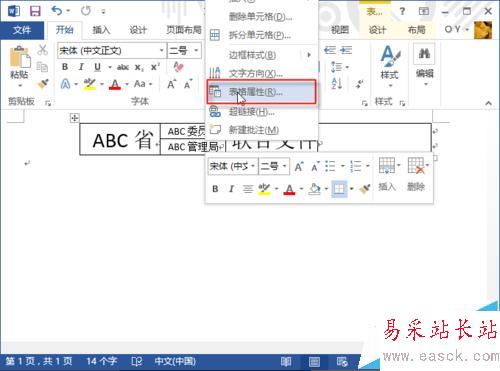Save the document with the floppy disk icon
This screenshot has height=371, width=500.
(x=35, y=11)
